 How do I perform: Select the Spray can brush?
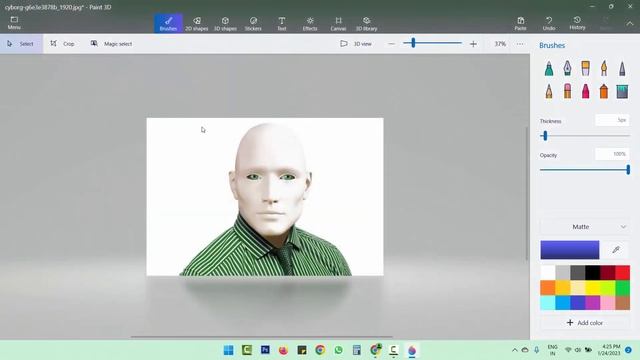point(604,91)
